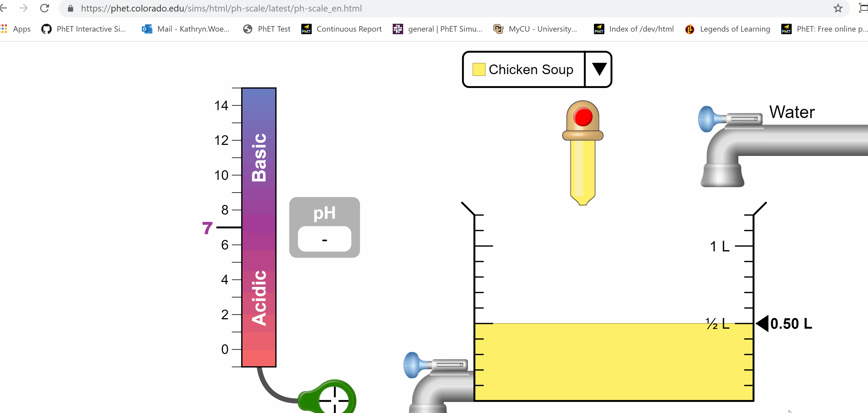The width and height of the screenshot is (868, 413).
Task: Bookmark this page with the star icon
Action: point(838,8)
